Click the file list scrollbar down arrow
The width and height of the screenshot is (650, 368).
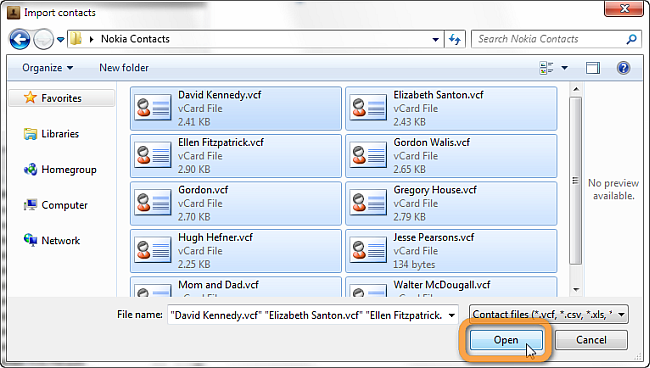coord(576,289)
